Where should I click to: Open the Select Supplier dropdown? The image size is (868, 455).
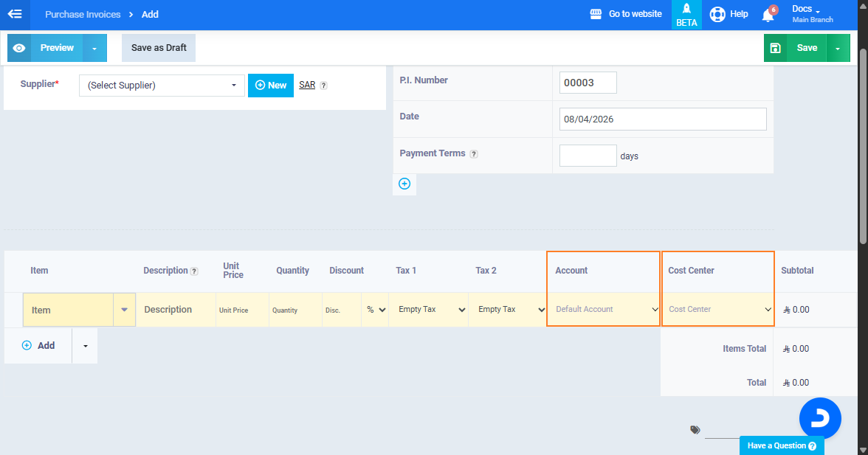pos(162,86)
